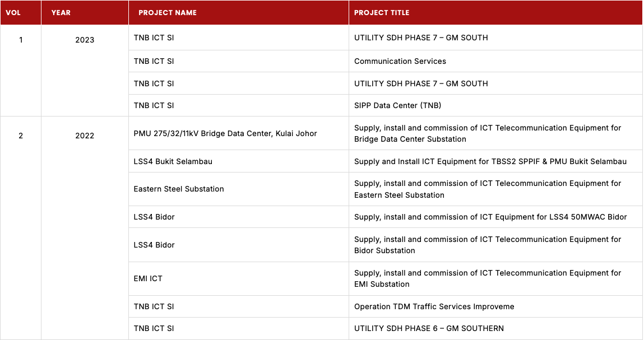Click the TBSS2 SPPIF & PMU Bukit Selambau title

point(490,161)
